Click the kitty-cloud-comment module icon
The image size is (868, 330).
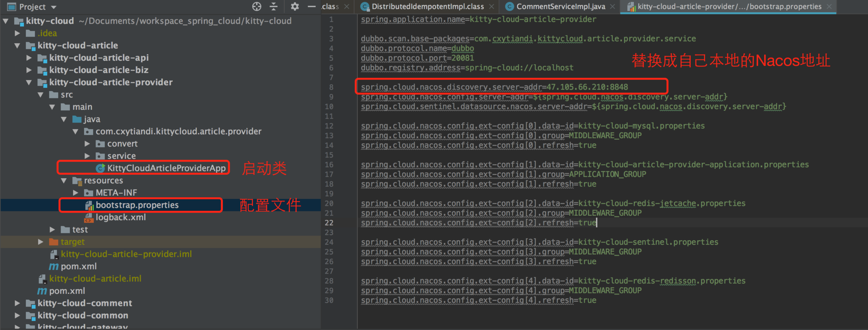[x=31, y=303]
